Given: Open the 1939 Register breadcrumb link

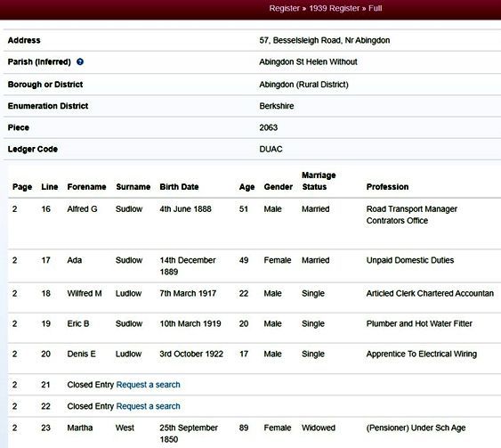Looking at the screenshot, I should 335,8.
